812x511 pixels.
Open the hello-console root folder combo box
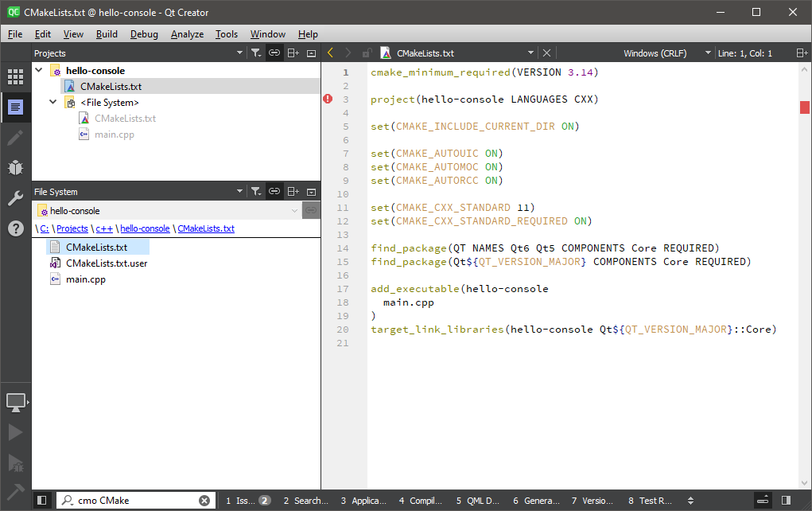(167, 211)
